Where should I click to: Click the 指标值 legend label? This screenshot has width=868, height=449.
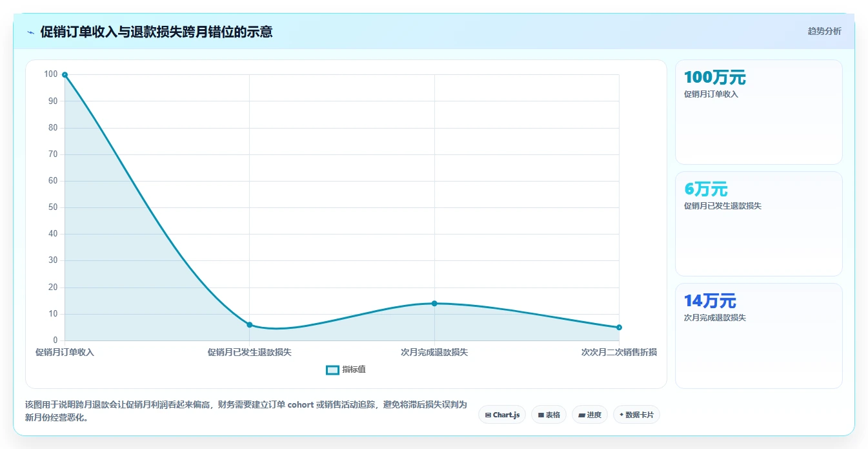click(x=354, y=370)
